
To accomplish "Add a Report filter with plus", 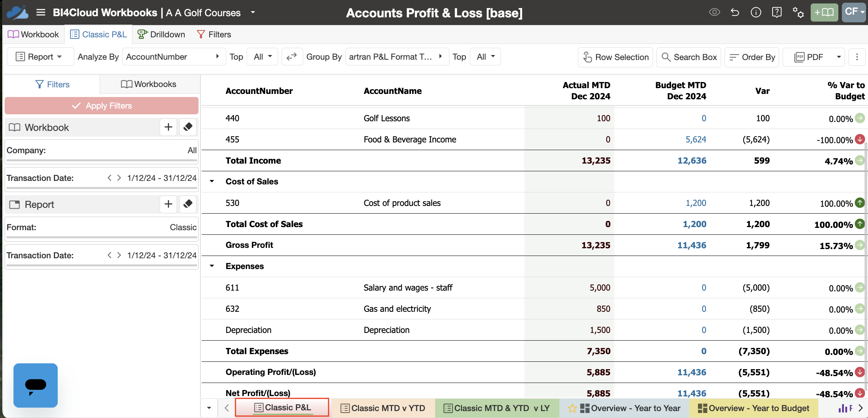I will [168, 204].
